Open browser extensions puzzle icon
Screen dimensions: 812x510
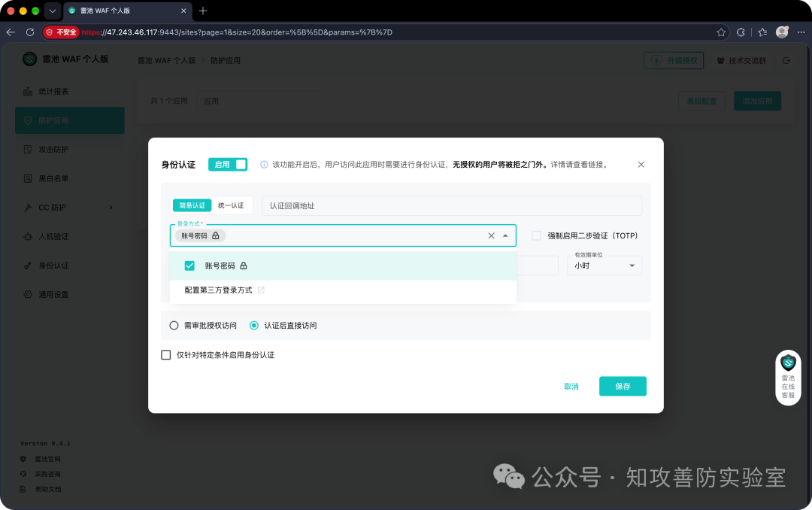[741, 32]
